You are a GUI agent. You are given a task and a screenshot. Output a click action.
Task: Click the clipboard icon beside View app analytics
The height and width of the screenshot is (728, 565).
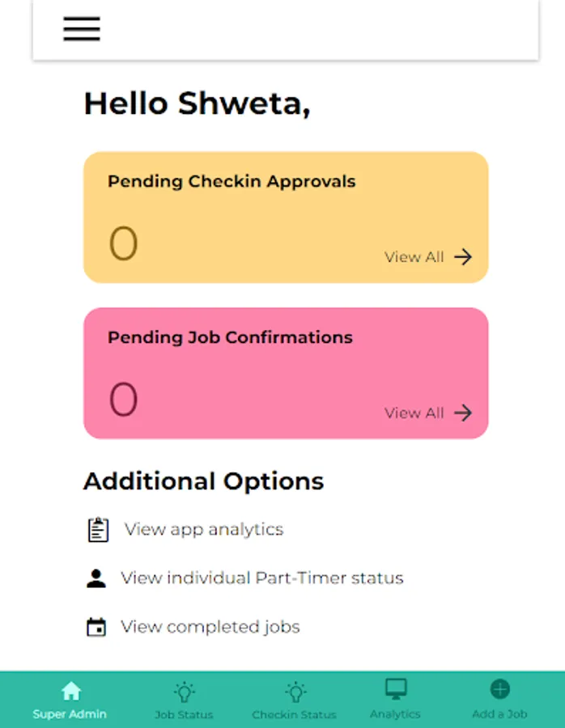click(x=97, y=530)
